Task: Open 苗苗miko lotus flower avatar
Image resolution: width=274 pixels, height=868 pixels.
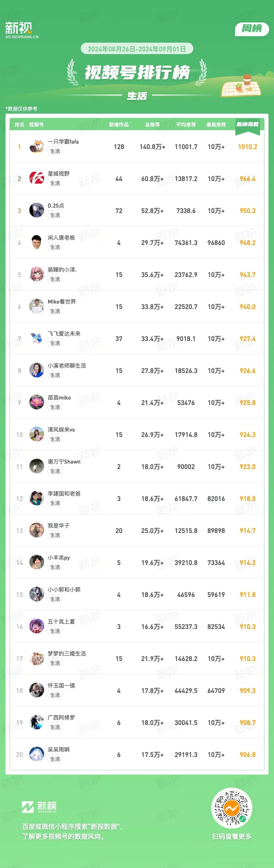Action: click(36, 403)
